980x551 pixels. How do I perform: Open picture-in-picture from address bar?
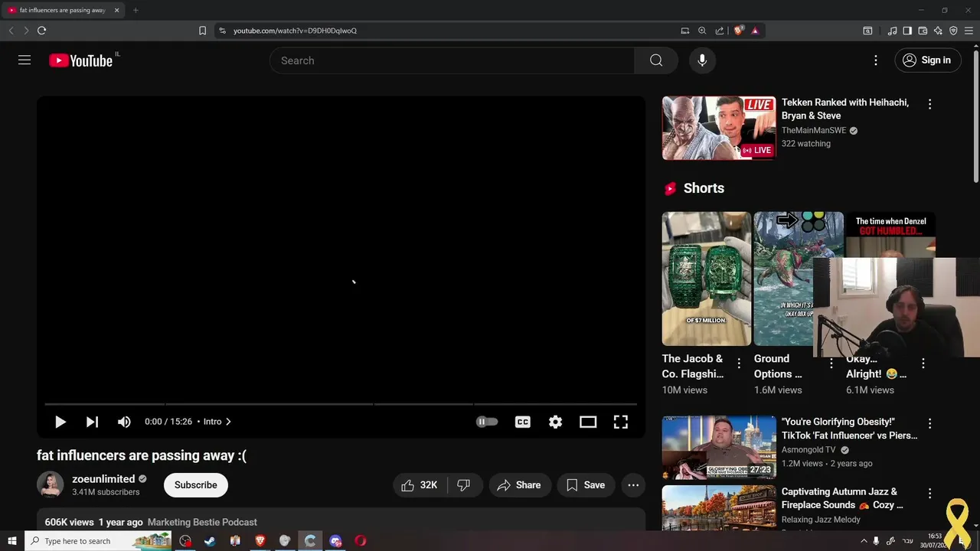[x=684, y=31]
